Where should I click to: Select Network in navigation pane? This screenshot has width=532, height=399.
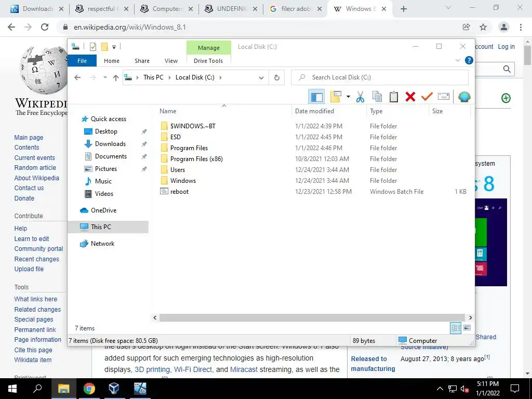(102, 244)
